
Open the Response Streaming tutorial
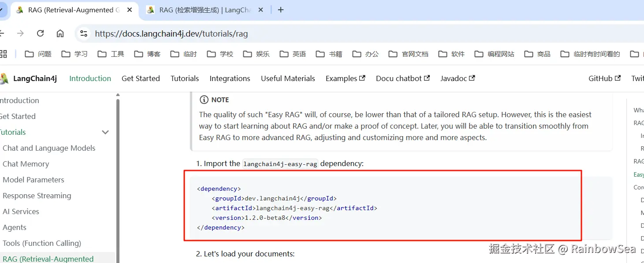tap(37, 196)
